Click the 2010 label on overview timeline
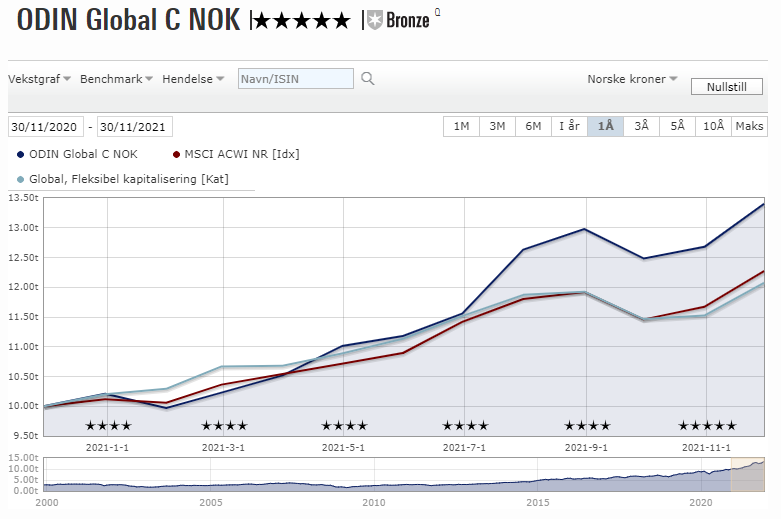The width and height of the screenshot is (781, 519). (374, 503)
